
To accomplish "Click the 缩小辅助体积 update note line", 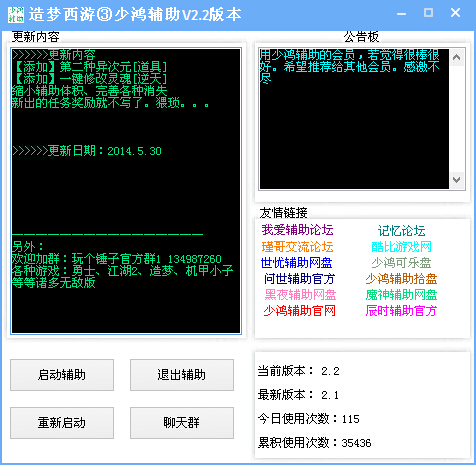I will coord(89,91).
